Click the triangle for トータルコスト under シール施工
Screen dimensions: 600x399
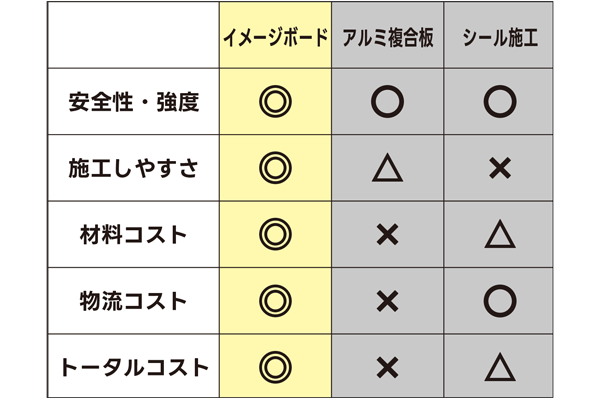(x=500, y=367)
